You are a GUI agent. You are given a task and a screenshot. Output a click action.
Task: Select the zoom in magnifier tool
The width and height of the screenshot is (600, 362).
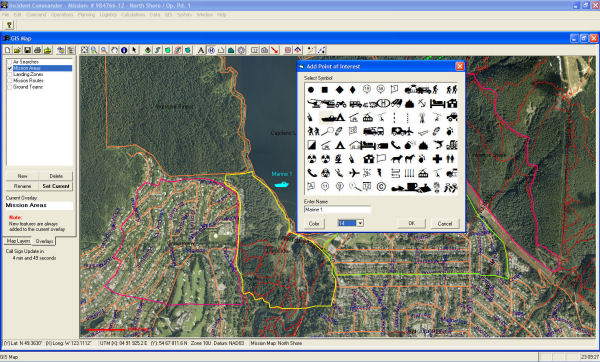point(94,50)
